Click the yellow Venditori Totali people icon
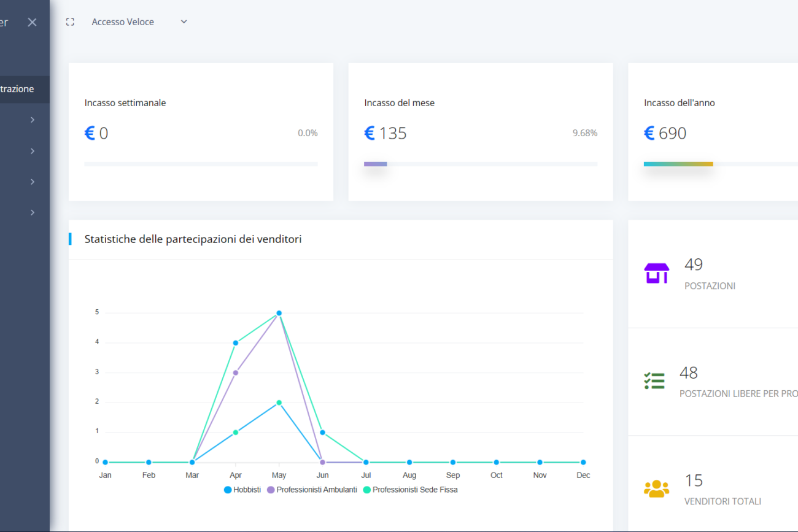The image size is (798, 532). click(x=656, y=489)
